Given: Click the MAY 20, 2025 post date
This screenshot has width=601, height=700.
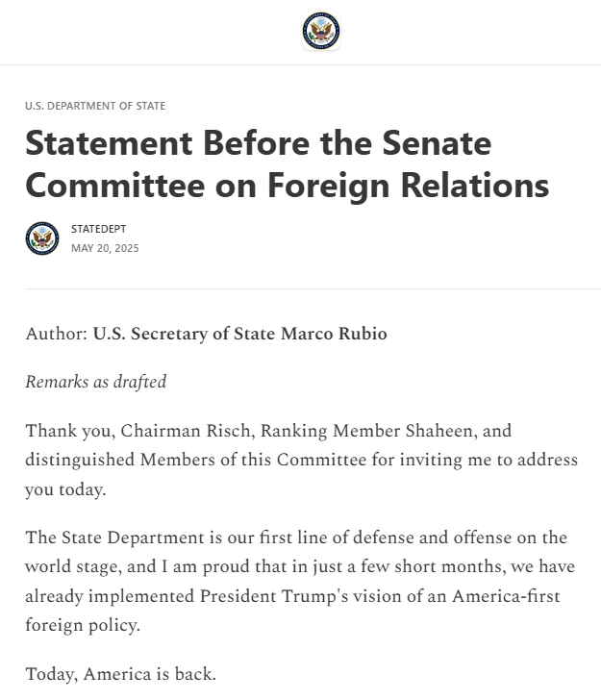Looking at the screenshot, I should pyautogui.click(x=105, y=248).
